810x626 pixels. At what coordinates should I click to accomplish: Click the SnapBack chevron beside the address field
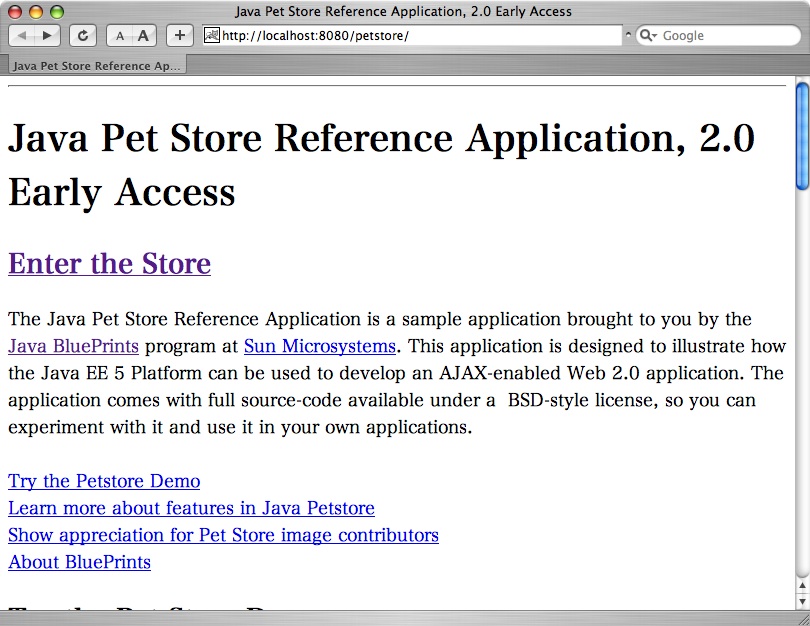[x=629, y=34]
